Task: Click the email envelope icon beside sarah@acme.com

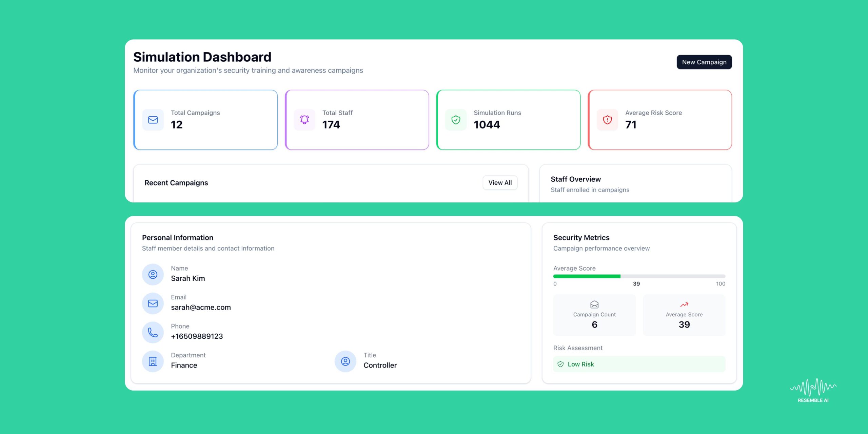Action: [x=153, y=303]
